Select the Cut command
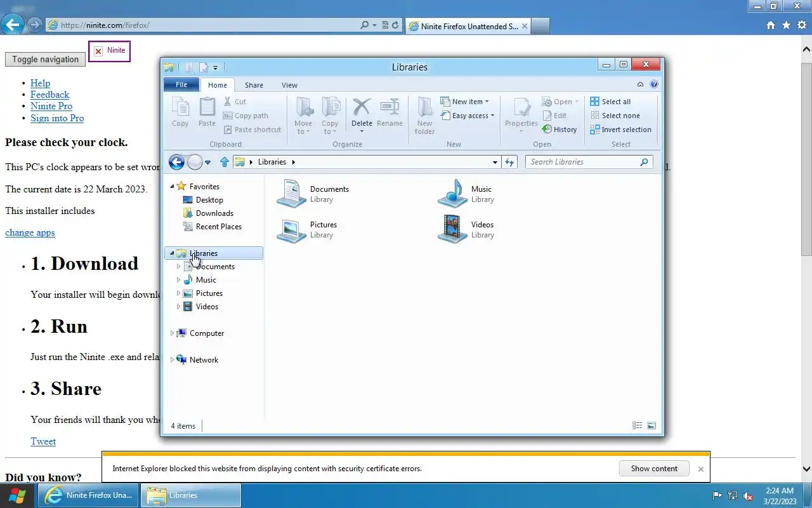812x508 pixels. pos(235,102)
